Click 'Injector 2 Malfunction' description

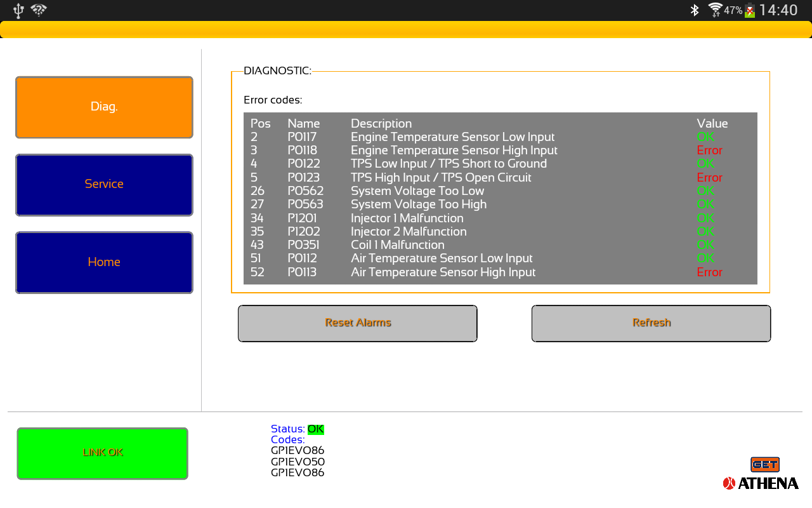pos(409,232)
